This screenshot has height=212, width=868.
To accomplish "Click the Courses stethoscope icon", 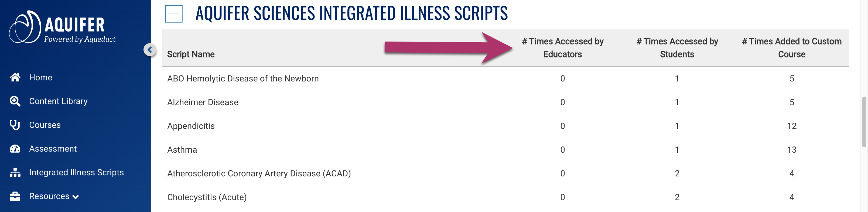I will [x=15, y=125].
